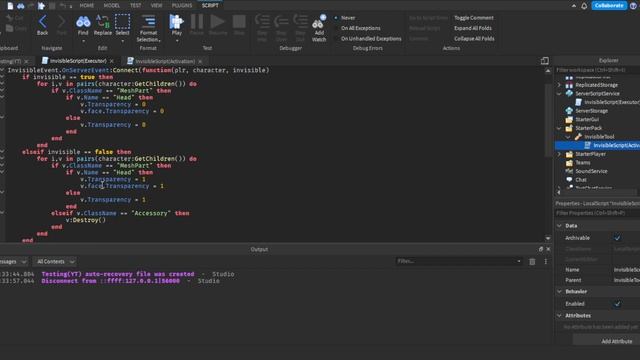Screen dimensions: 640x360
Task: Open the Output panel three-dot menu
Action: pos(546,262)
